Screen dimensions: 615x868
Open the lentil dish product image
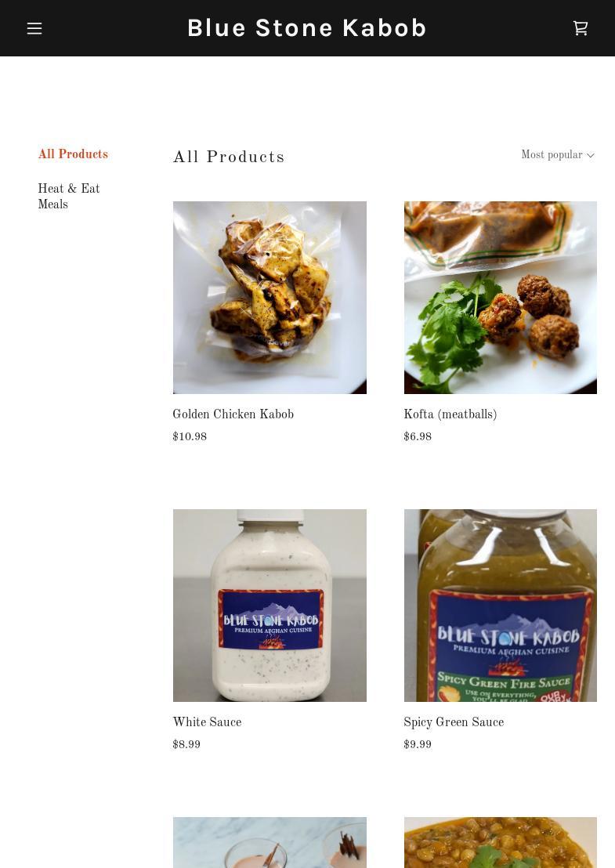(500, 843)
